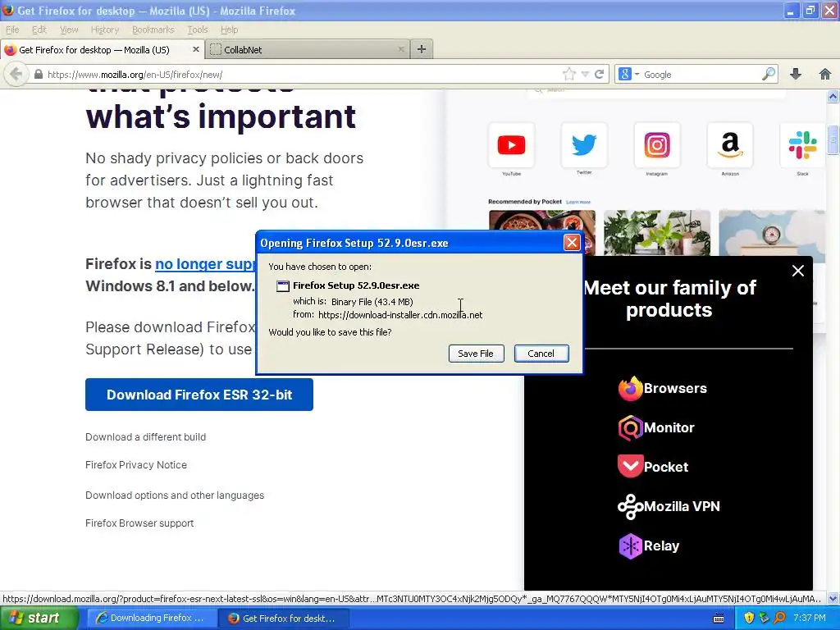Switch to Get Firefox taskbar button
This screenshot has height=630, width=840.
tap(284, 618)
